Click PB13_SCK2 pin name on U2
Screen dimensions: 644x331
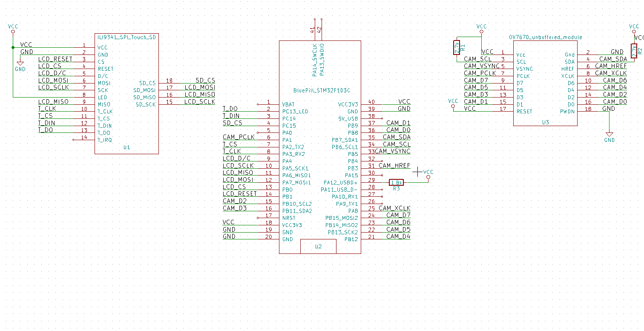click(x=343, y=232)
